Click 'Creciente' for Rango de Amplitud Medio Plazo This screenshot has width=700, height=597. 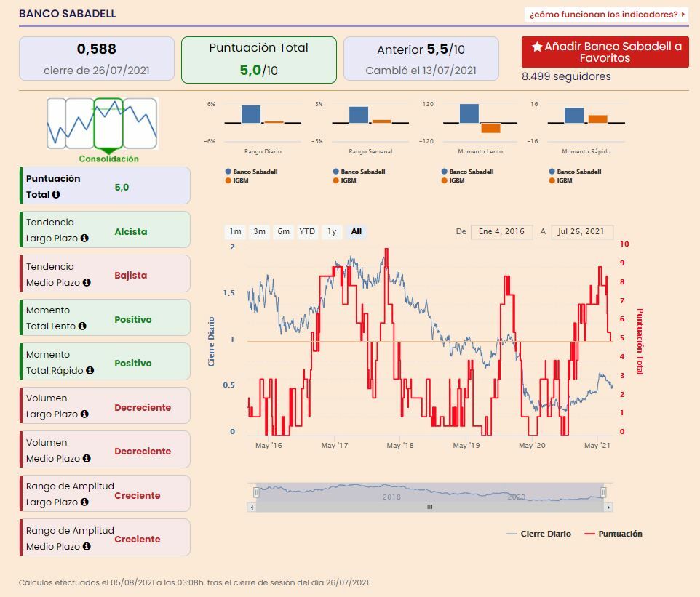137,539
